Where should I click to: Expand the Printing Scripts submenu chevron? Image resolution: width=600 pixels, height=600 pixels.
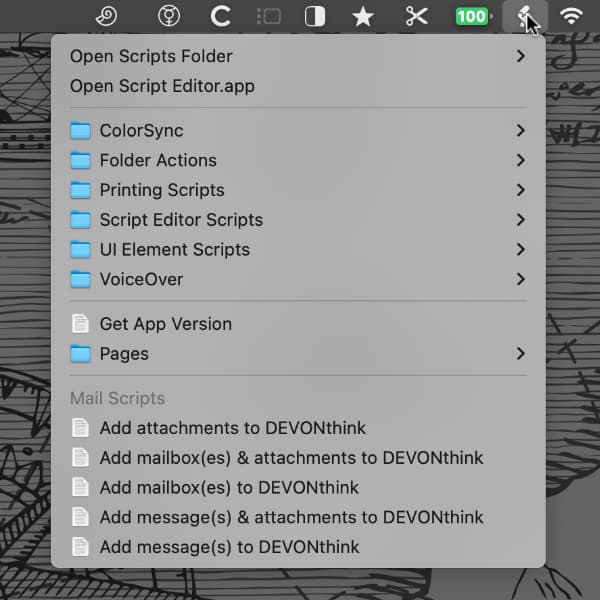[x=520, y=190]
